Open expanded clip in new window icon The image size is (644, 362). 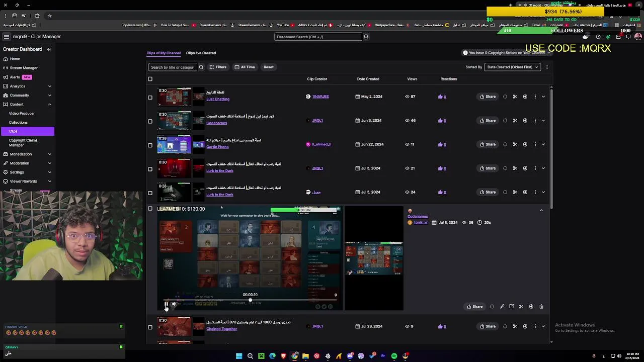[x=512, y=306]
